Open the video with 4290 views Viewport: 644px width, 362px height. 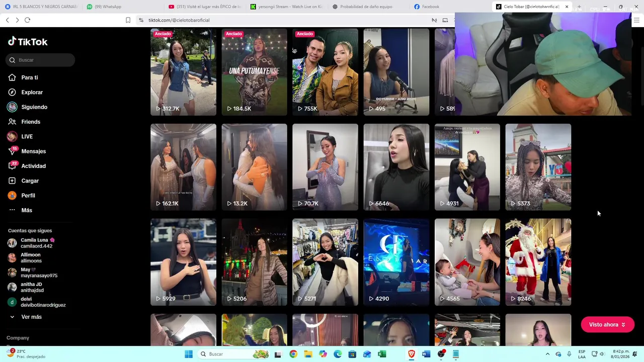coord(396,262)
